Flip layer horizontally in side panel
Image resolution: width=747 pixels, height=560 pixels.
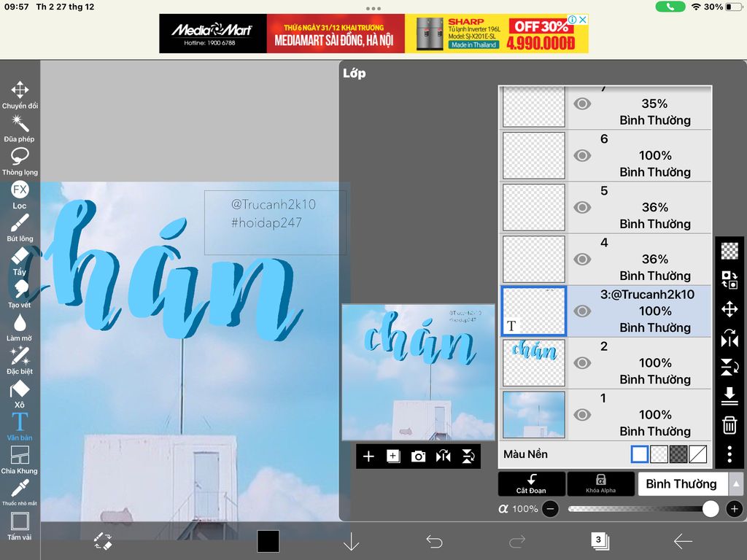coord(729,338)
